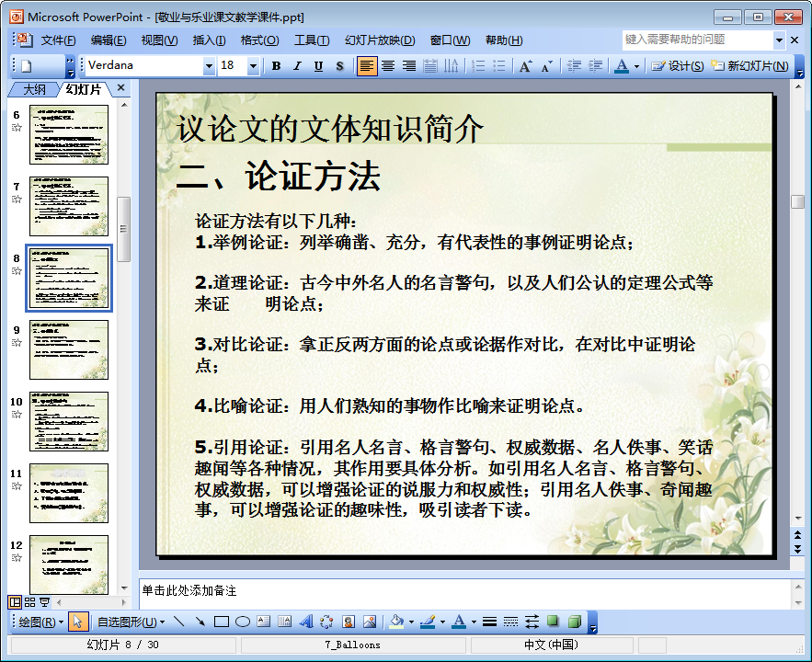Select the Arrow drawing tool
The image size is (812, 662).
click(200, 622)
